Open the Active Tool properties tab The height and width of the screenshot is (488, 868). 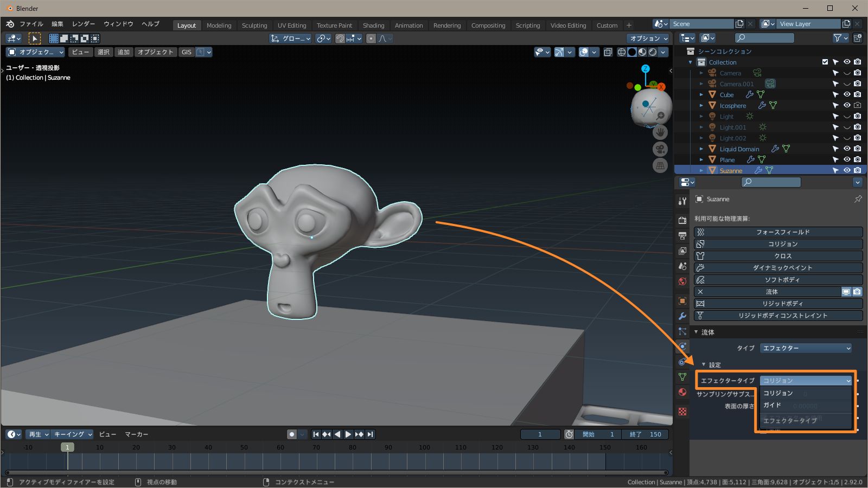point(682,201)
